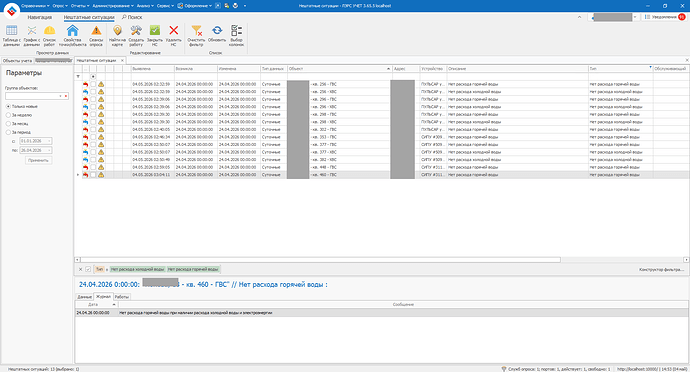690x372 pixels.
Task: Click first small icon after Оформление menu
Action: coord(218,6)
